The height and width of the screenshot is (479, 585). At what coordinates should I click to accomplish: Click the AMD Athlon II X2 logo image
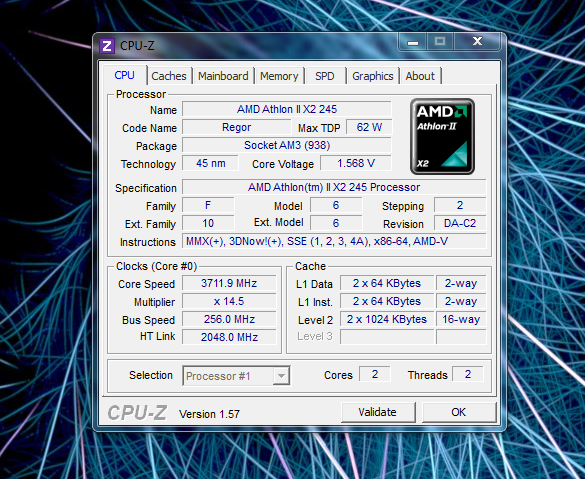[x=442, y=137]
